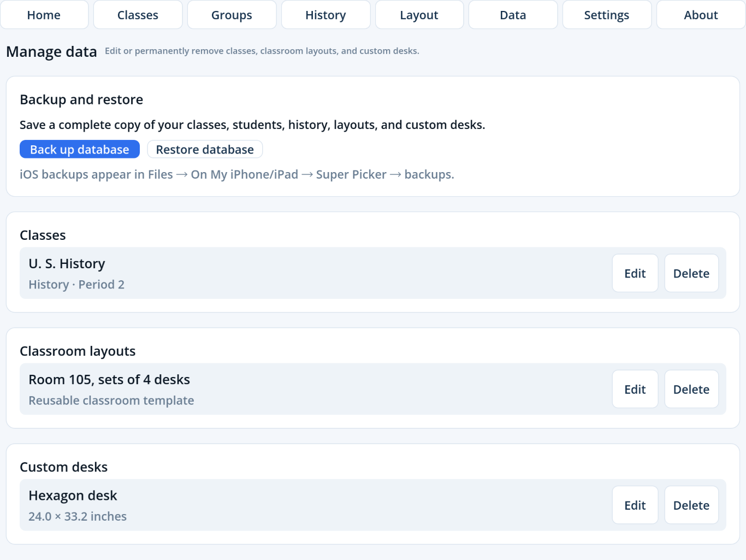Open the History tab
Viewport: 746px width, 560px height.
point(326,15)
